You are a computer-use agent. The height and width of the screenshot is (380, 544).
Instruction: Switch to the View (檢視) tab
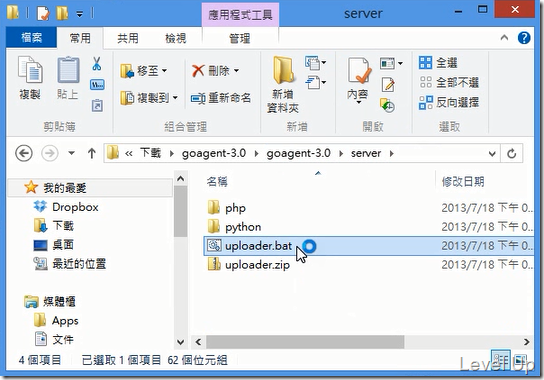176,38
